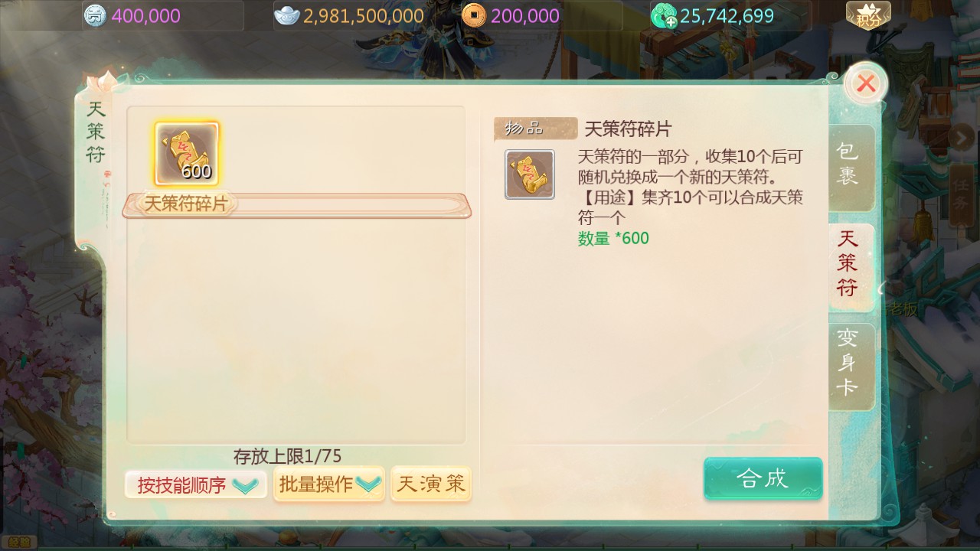
Task: Click the 经验 icon at bottom-left corner
Action: tap(19, 542)
